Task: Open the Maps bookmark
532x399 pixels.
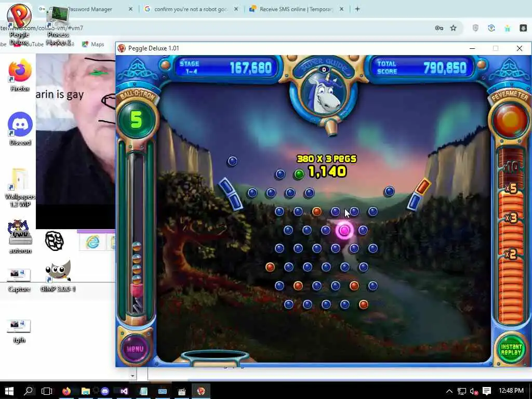Action: pyautogui.click(x=93, y=44)
